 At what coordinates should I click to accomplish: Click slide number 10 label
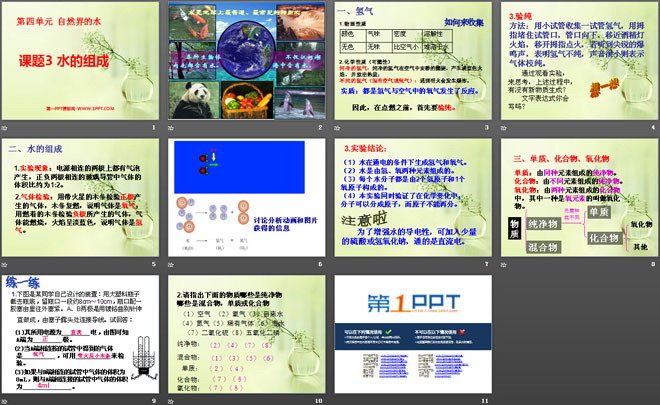(319, 401)
